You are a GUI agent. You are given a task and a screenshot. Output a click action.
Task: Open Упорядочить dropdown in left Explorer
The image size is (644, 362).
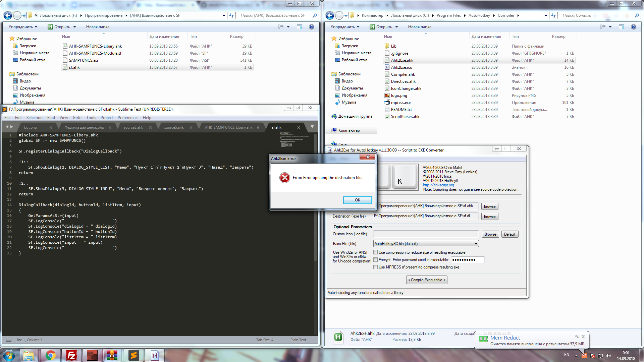pyautogui.click(x=23, y=27)
